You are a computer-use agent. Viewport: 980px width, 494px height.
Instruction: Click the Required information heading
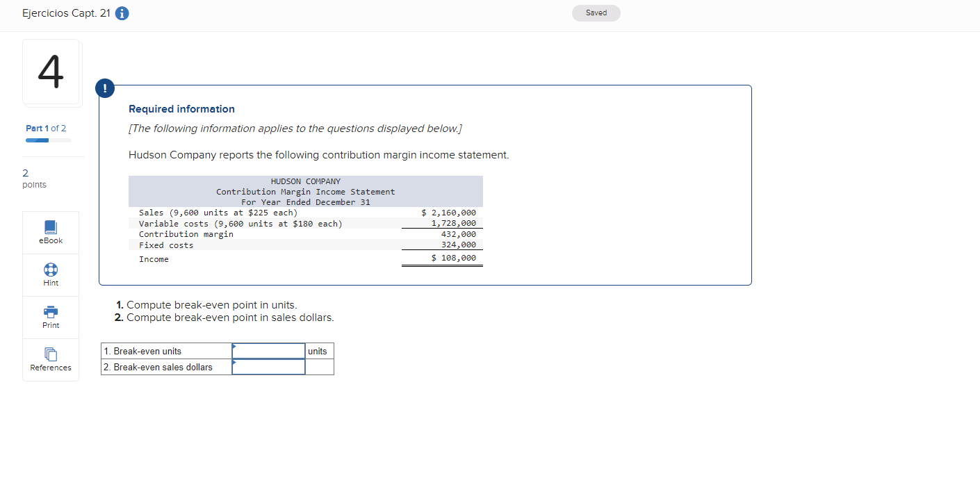click(181, 109)
